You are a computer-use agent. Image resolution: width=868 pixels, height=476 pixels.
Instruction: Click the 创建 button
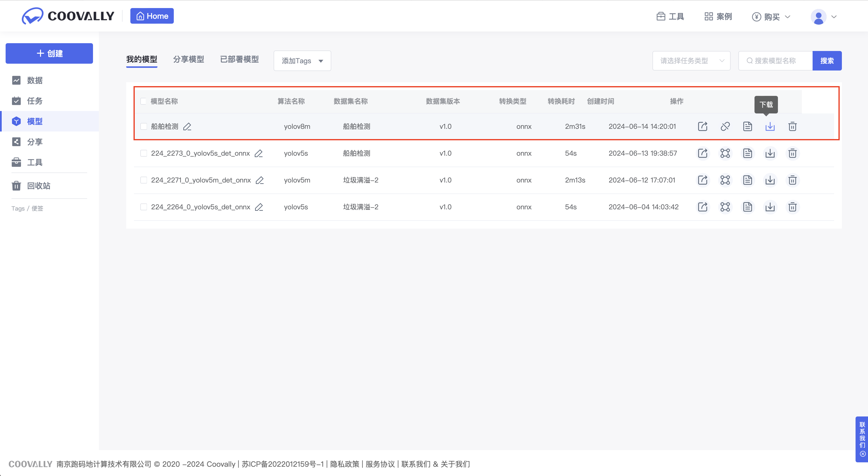(49, 53)
